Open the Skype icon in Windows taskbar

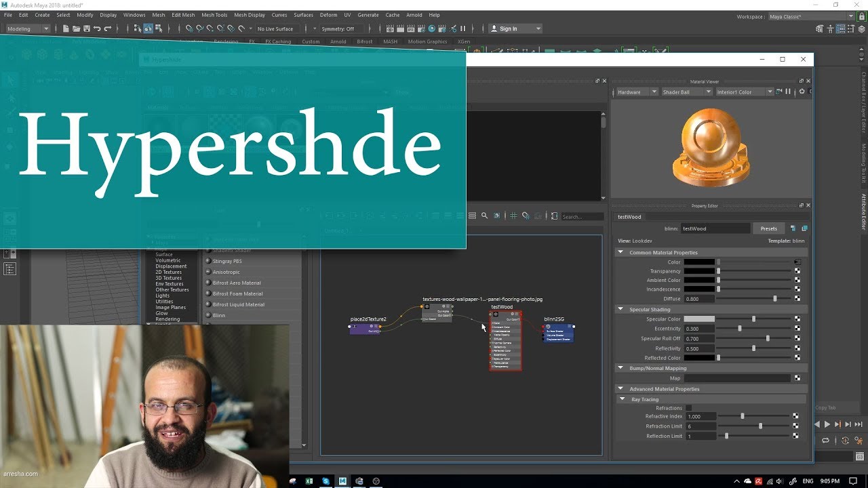pyautogui.click(x=326, y=481)
